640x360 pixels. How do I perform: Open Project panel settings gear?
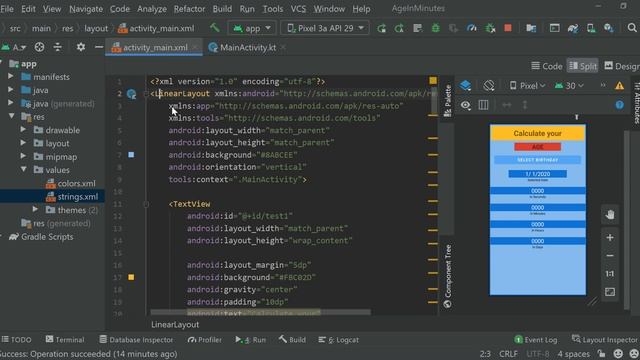tap(81, 47)
